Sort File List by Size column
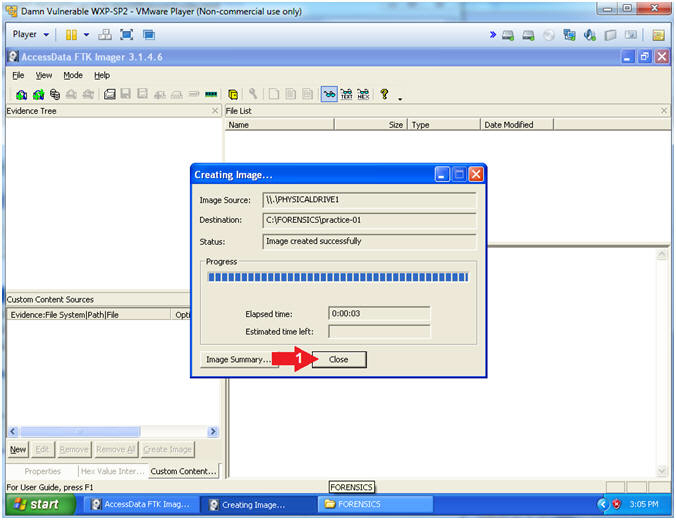The image size is (676, 520). [370, 125]
